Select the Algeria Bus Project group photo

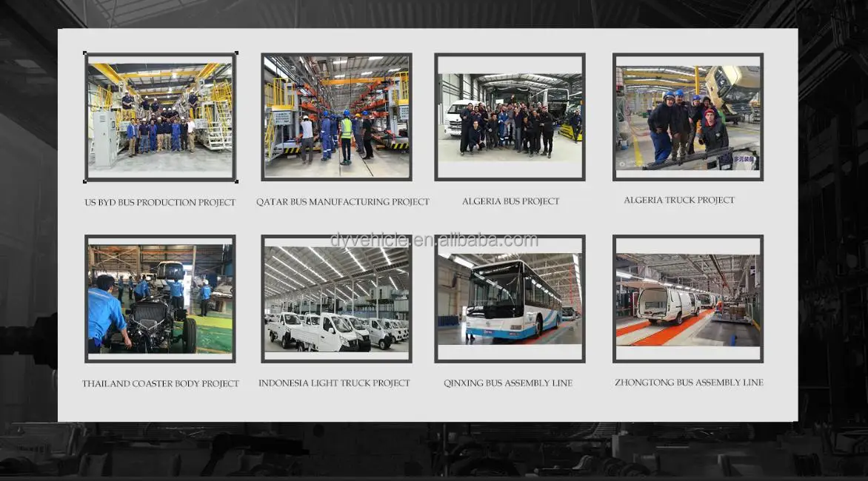tap(510, 117)
